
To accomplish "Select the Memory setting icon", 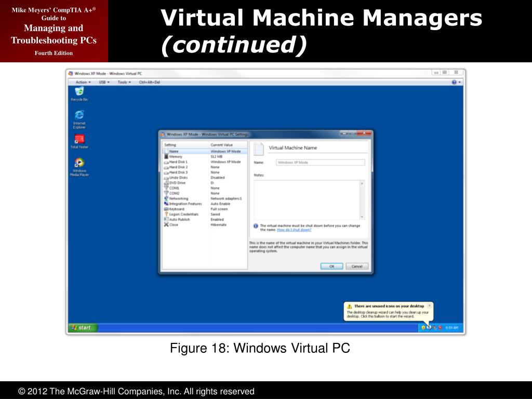I will 166,156.
